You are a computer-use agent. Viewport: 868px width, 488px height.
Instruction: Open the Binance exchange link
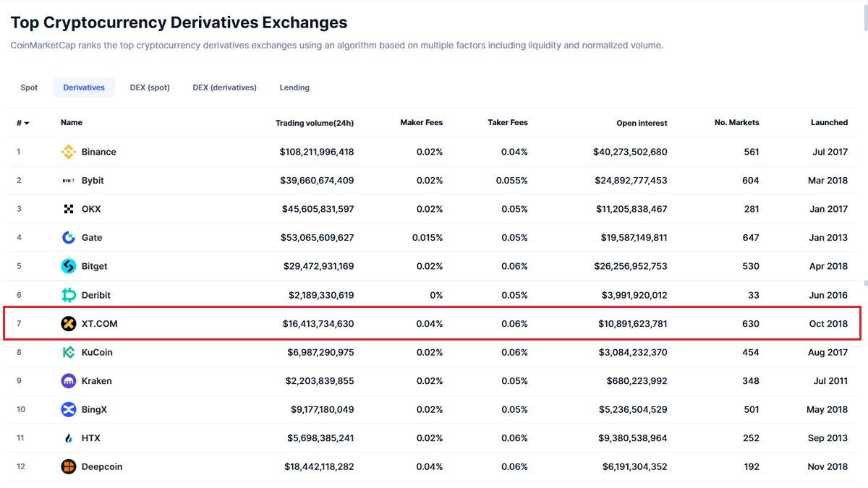[x=98, y=152]
